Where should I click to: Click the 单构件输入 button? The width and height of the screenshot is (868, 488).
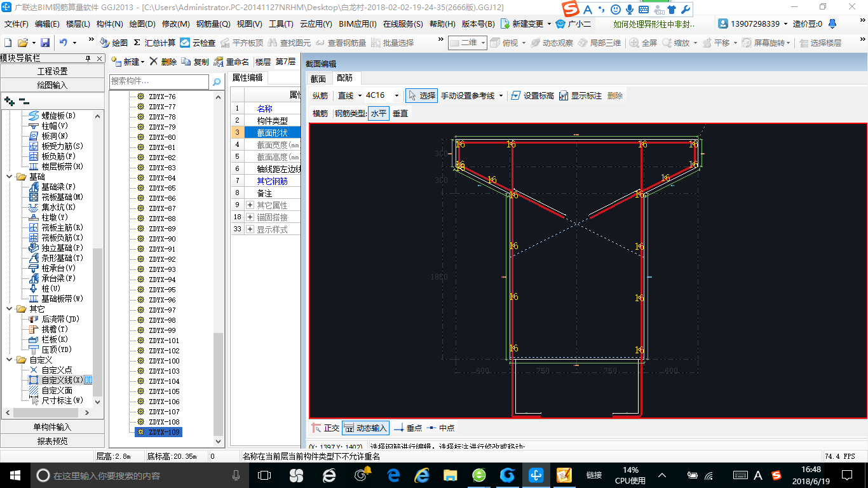pyautogui.click(x=52, y=427)
